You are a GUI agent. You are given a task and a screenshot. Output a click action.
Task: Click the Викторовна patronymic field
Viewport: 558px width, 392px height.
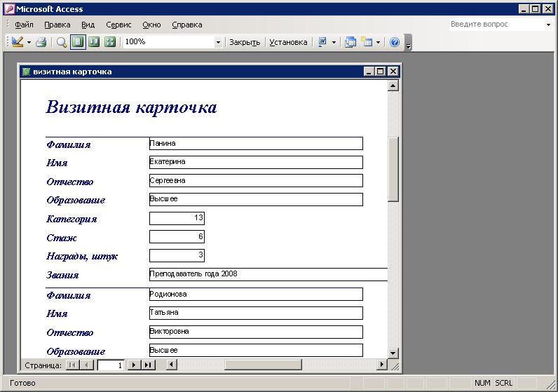(256, 332)
